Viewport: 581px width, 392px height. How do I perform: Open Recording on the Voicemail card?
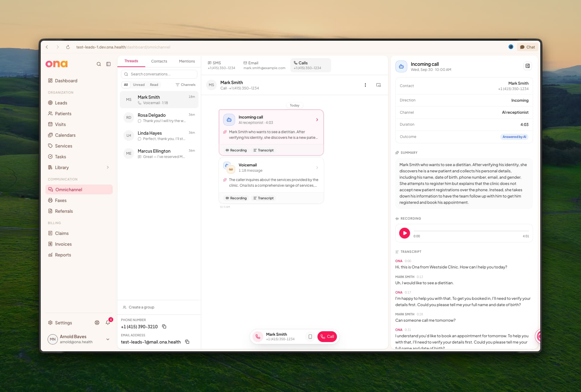(236, 198)
